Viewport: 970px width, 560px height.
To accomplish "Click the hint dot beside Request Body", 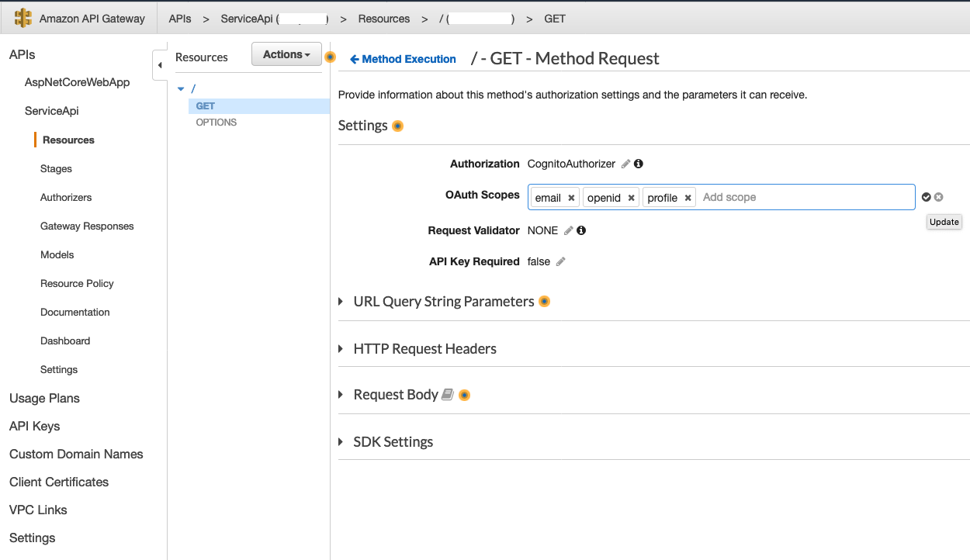I will 464,395.
